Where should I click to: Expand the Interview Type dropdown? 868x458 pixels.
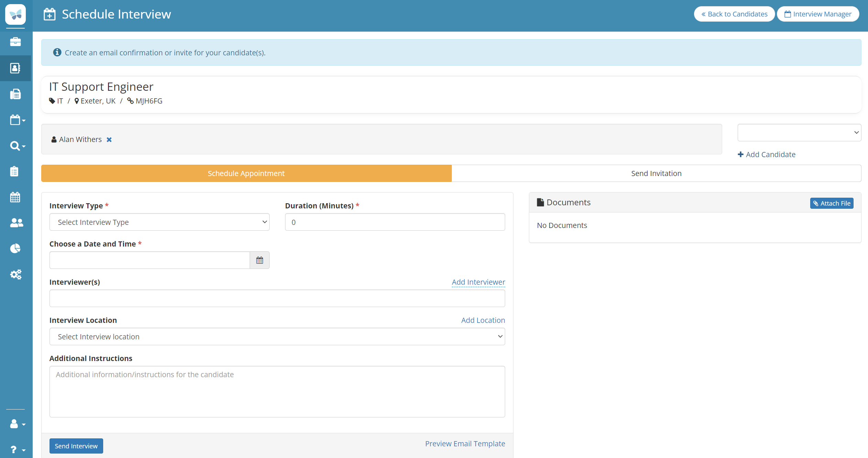(159, 222)
